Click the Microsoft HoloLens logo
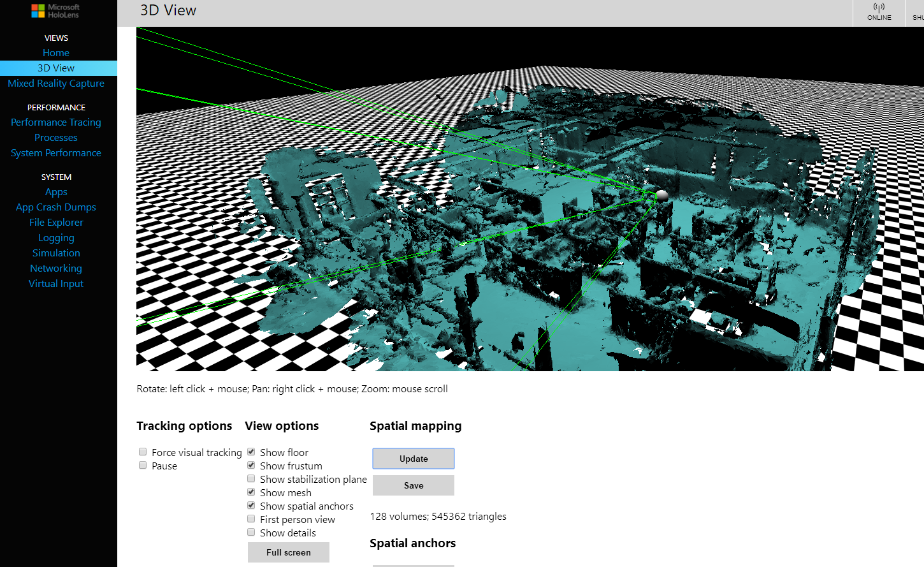The width and height of the screenshot is (924, 567). click(x=55, y=11)
